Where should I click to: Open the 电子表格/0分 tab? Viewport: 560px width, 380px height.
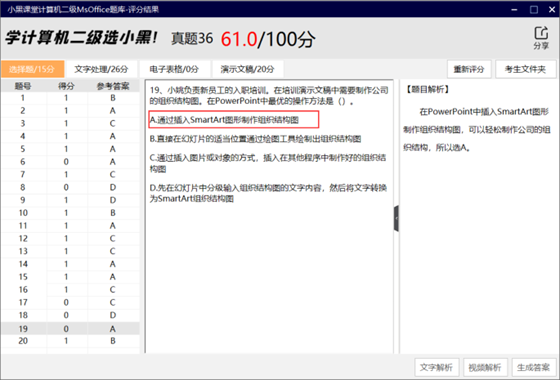[174, 69]
